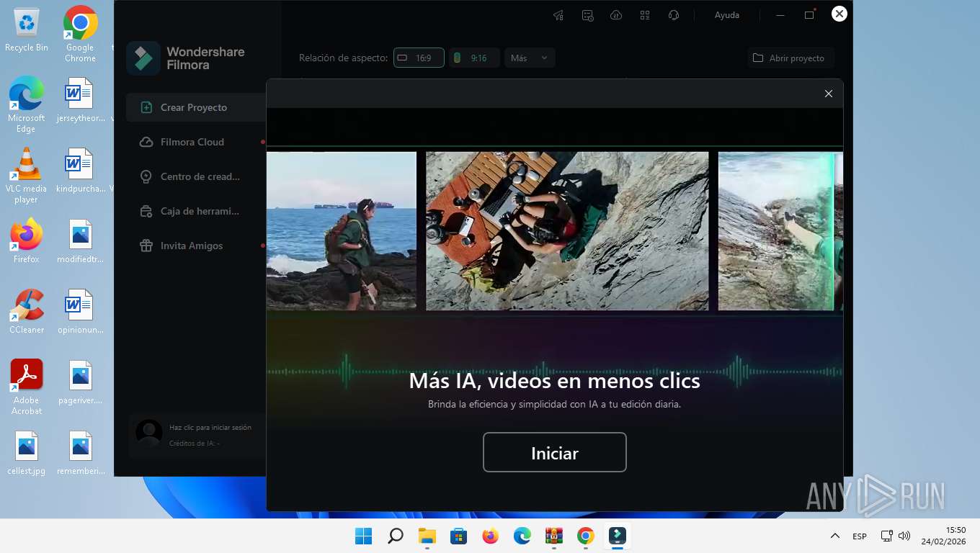980x553 pixels.
Task: Select the opinionun Word document on desktop
Action: (80, 311)
